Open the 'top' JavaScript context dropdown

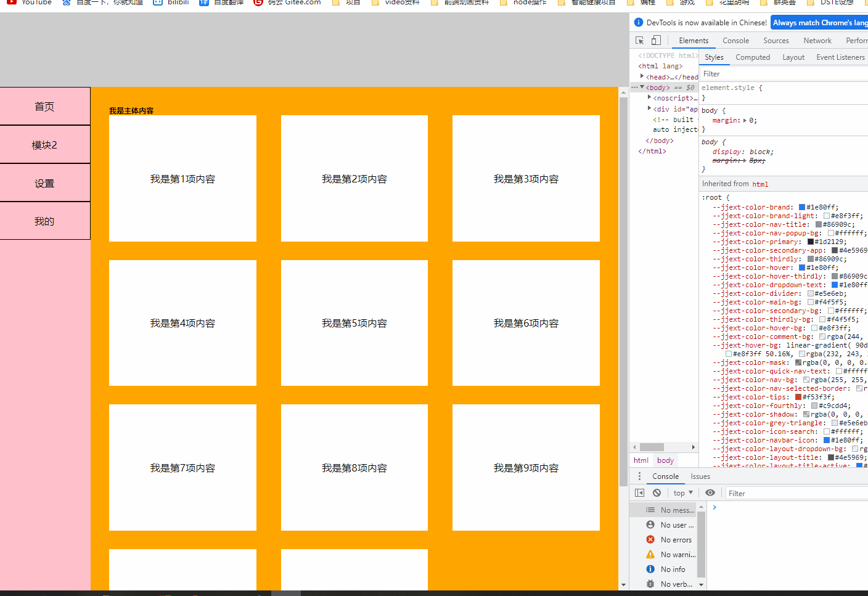[x=683, y=493]
